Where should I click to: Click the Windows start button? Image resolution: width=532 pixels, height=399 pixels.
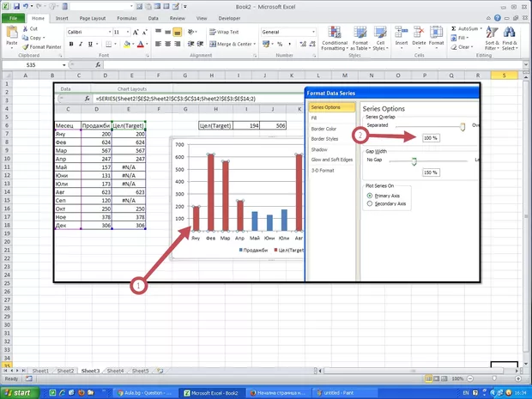pos(20,391)
